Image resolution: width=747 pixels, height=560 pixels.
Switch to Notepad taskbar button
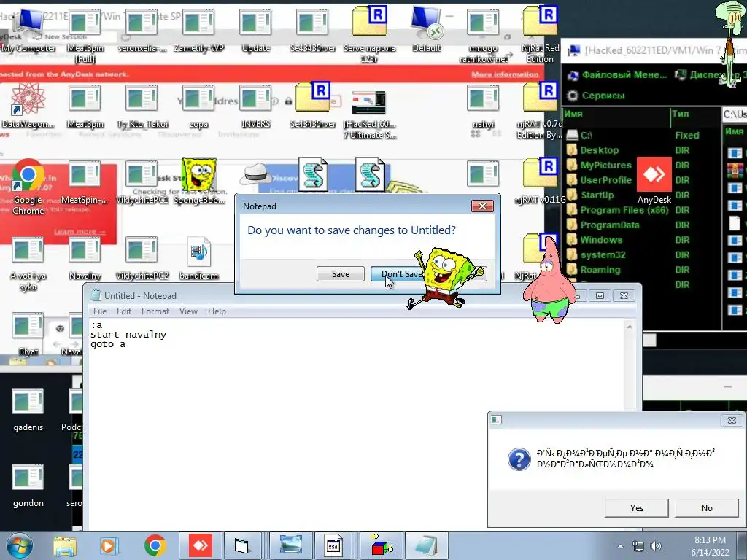point(425,545)
